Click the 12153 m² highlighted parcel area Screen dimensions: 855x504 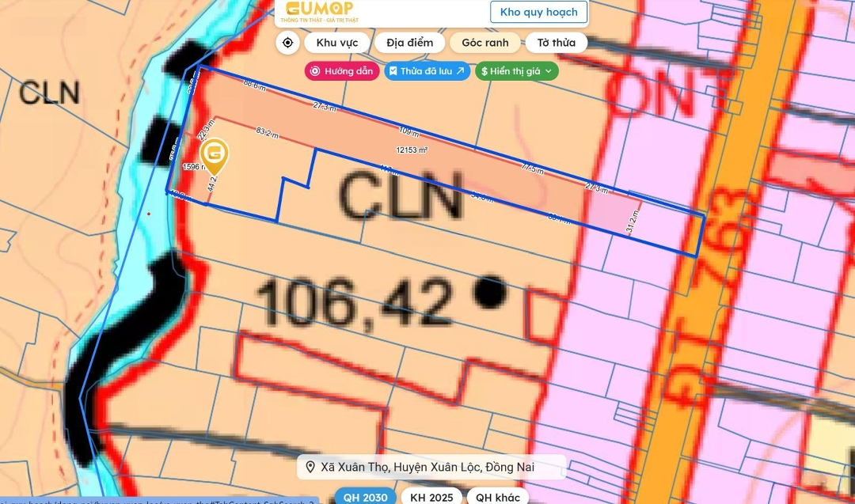412,150
